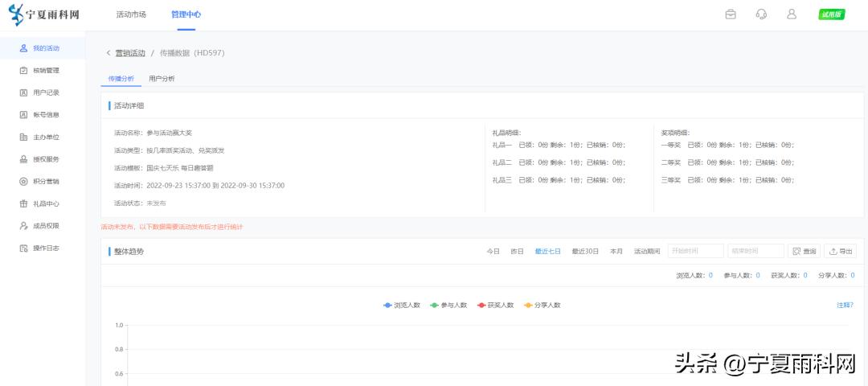The image size is (868, 386).
Task: Open the 活动市场 top menu
Action: [131, 14]
